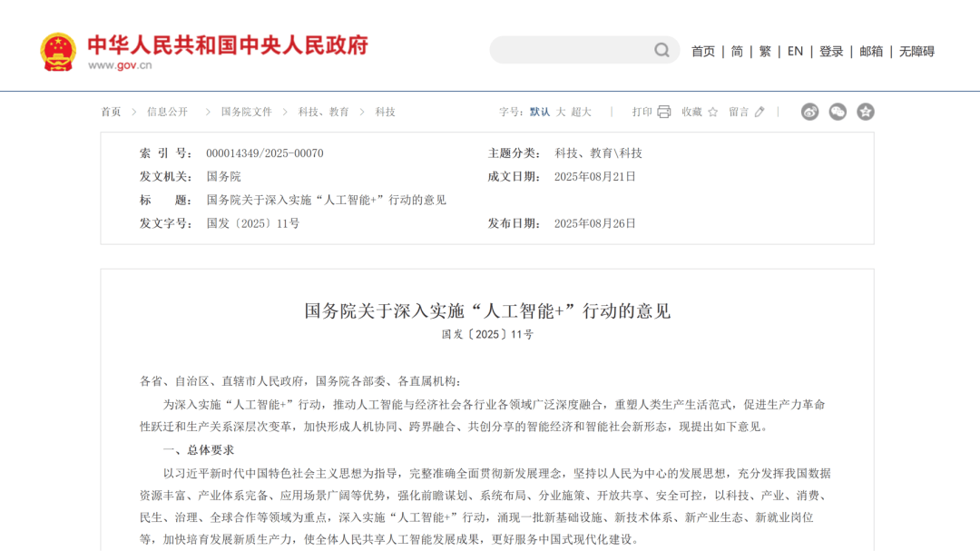This screenshot has height=551, width=980.
Task: Click the www.gov.cn URL text
Action: coord(120,65)
